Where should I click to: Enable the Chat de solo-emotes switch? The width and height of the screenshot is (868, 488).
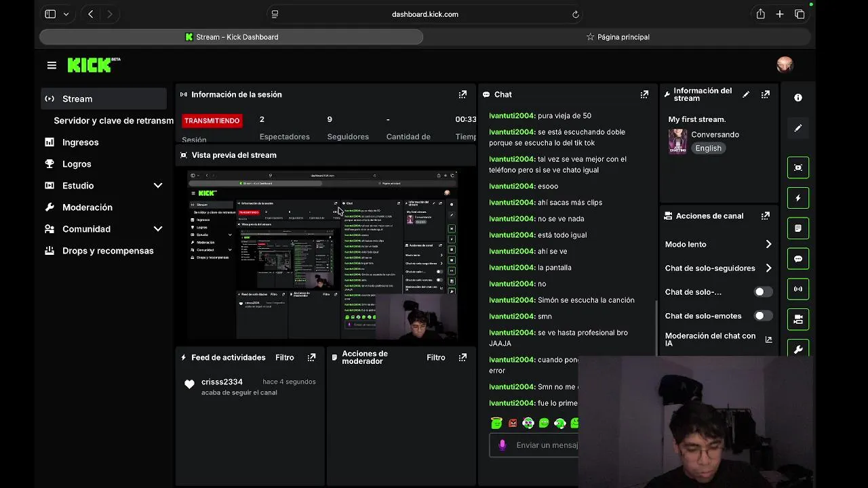(764, 316)
